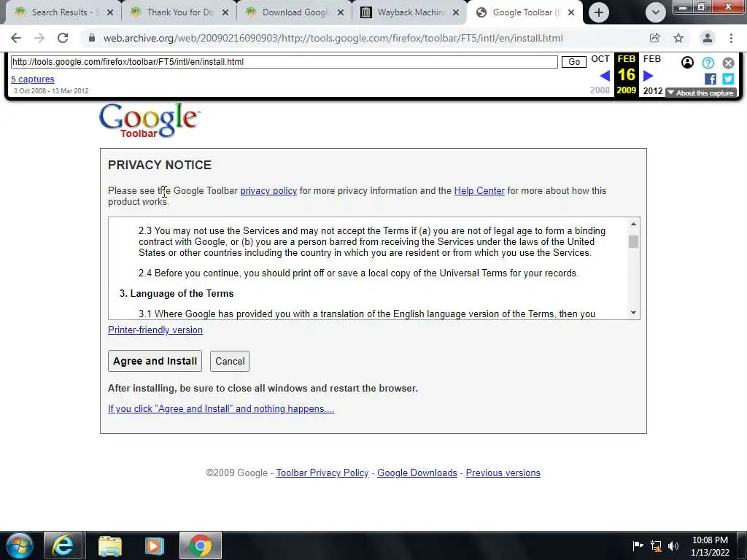This screenshot has width=747, height=560.
Task: Click the Wayback Machine URL input field
Action: 284,62
